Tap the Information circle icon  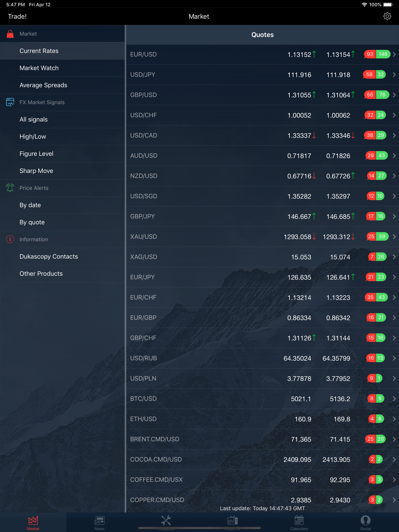[x=10, y=239]
